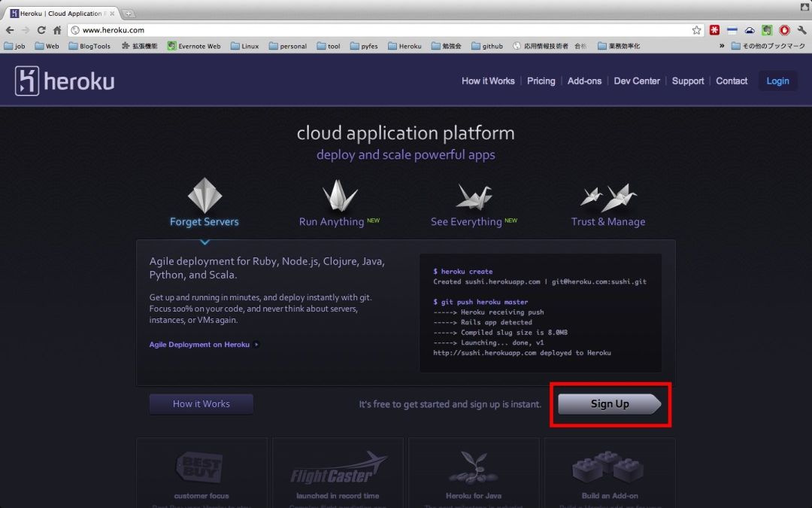Viewport: 812px width, 508px height.
Task: Open the Add-ons navigation link
Action: coord(584,81)
